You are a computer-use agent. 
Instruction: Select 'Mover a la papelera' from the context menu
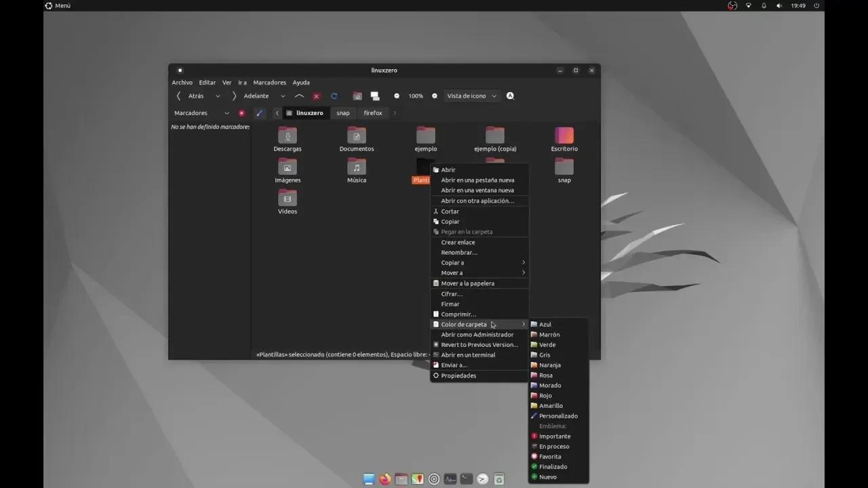(x=467, y=283)
